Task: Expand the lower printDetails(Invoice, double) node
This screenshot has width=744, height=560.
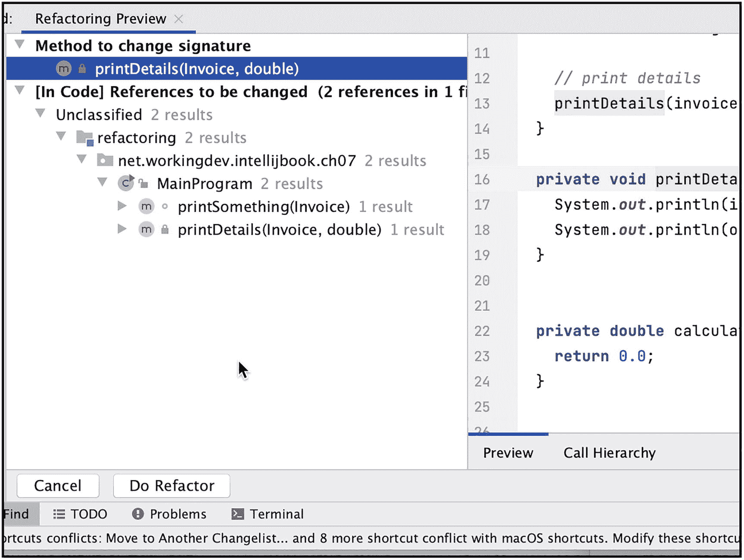Action: click(122, 229)
